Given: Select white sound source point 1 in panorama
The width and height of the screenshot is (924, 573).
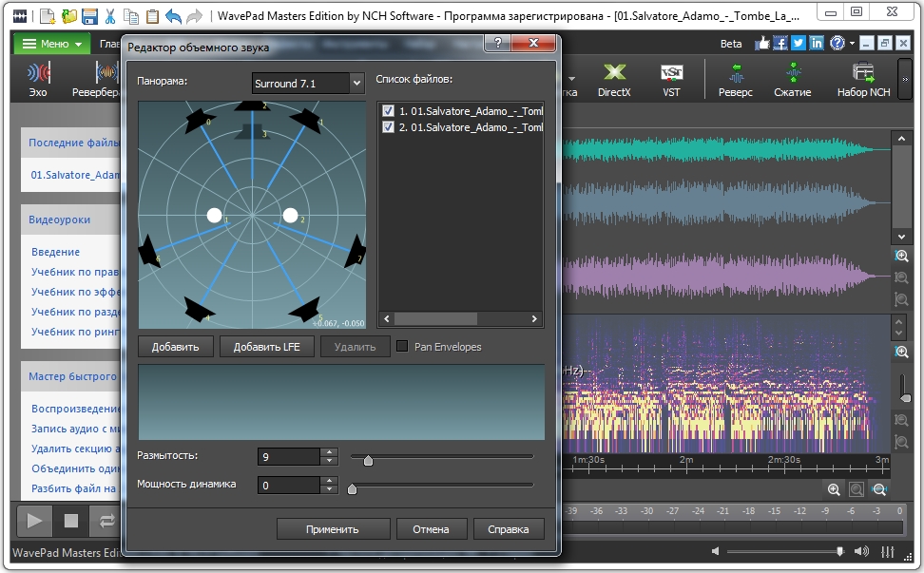Looking at the screenshot, I should point(215,215).
